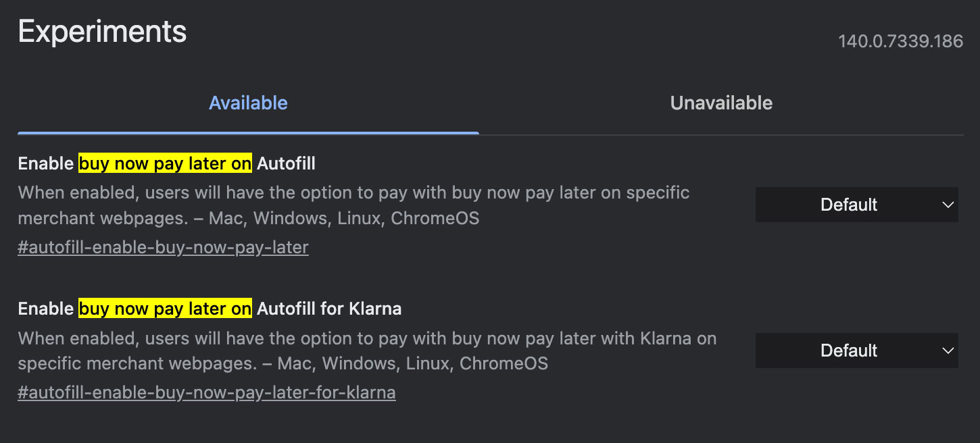Select Default in the Klarna flag's combo box
The width and height of the screenshot is (980, 443).
coord(848,350)
